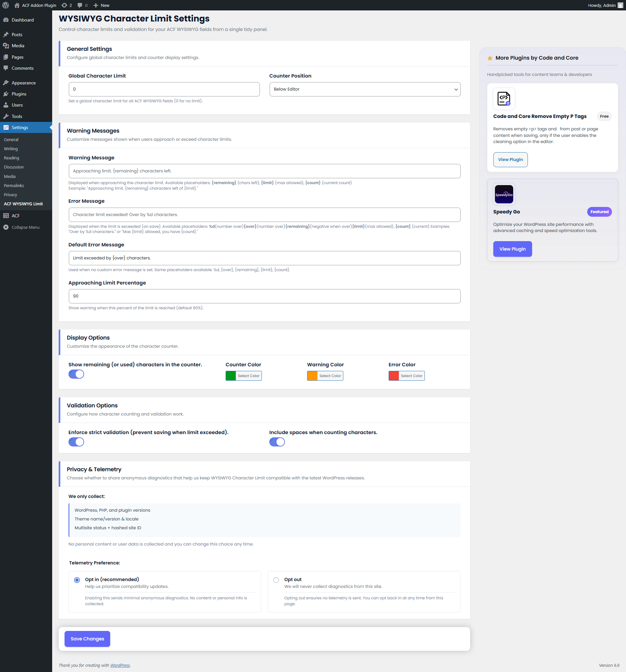The width and height of the screenshot is (626, 672).
Task: Click the home icon beside ACF Addon Plugin
Action: coord(17,5)
